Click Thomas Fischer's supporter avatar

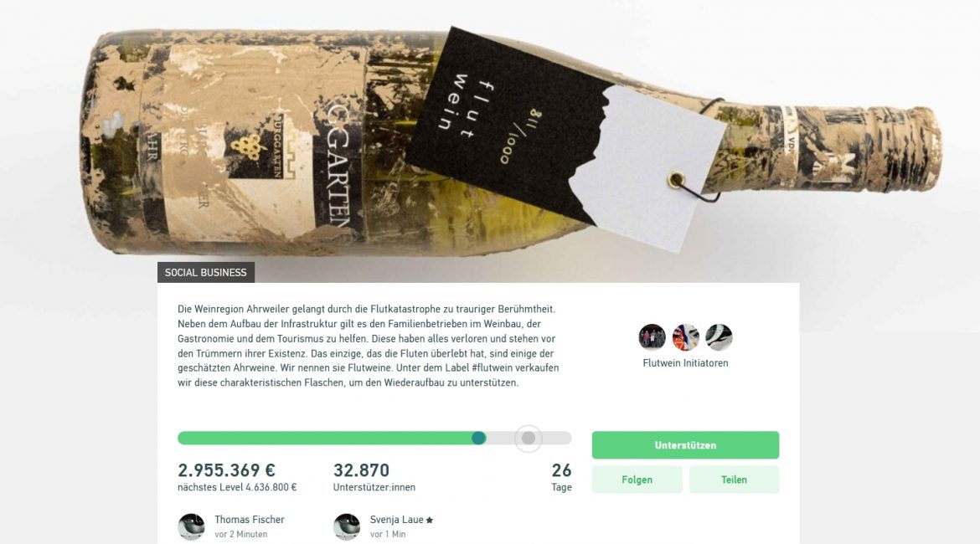(x=191, y=526)
